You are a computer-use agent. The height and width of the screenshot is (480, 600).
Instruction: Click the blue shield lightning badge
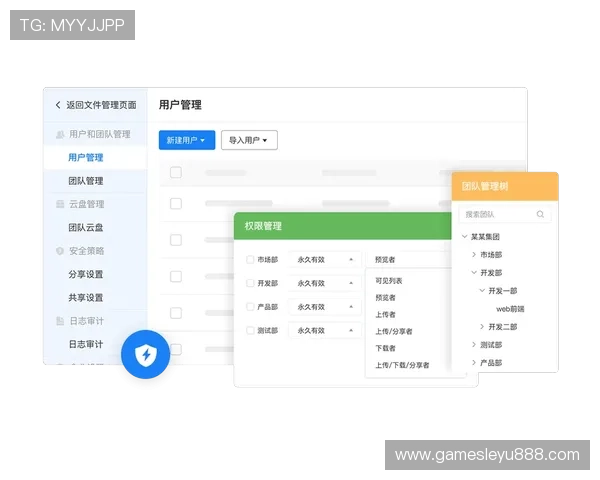145,354
